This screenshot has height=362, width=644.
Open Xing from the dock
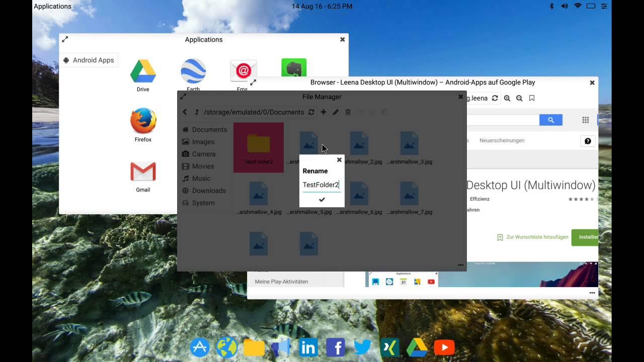pos(390,347)
